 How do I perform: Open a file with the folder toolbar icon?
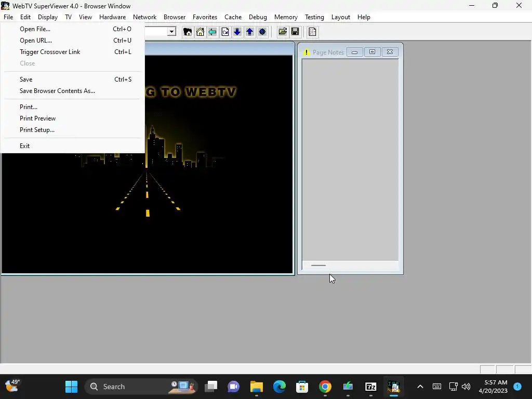tap(283, 32)
